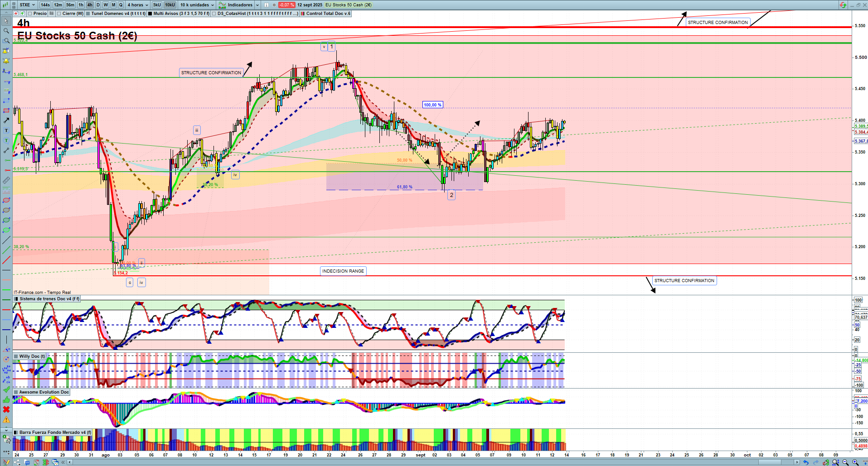
Task: Open the 4 horas timeframe dropdown
Action: (x=138, y=5)
